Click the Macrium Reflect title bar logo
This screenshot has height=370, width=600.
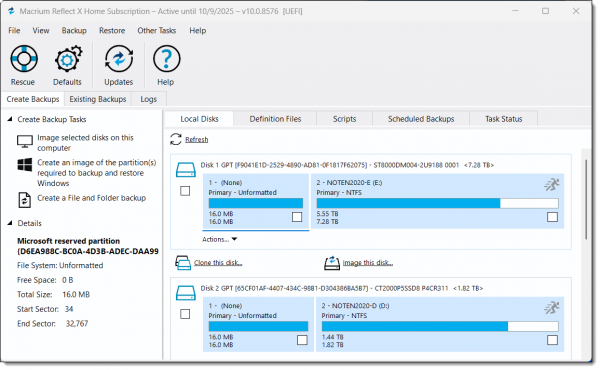tap(11, 11)
